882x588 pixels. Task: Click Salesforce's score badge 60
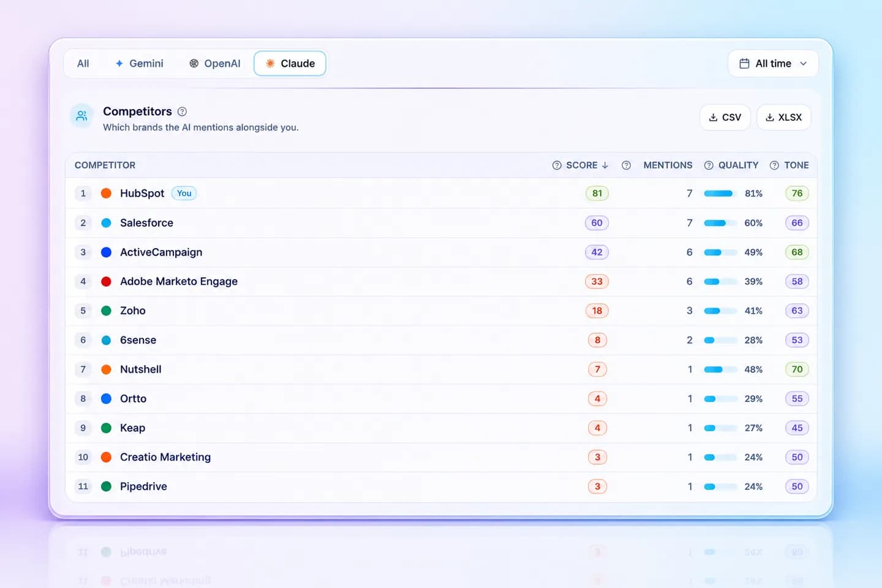pos(597,223)
